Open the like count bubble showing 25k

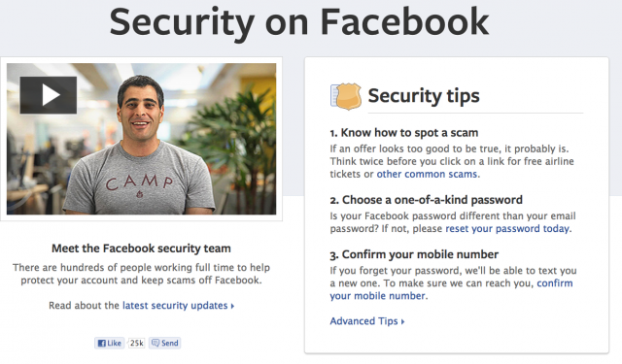(x=136, y=343)
